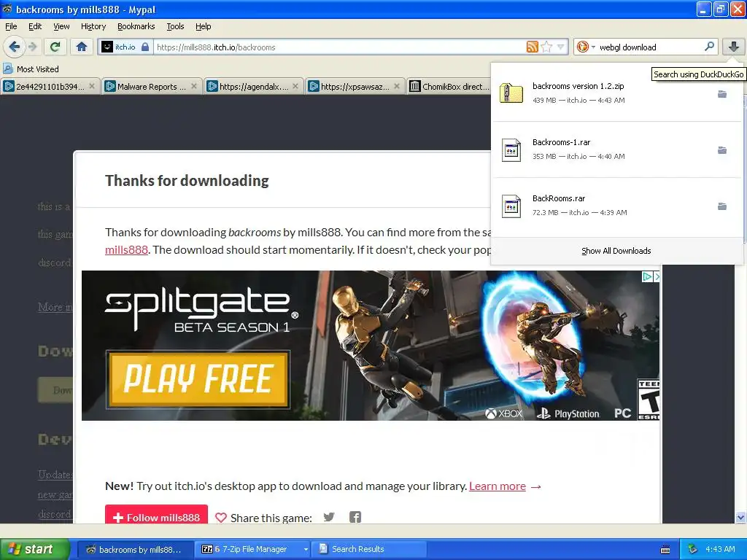Close the https://xpsawsaz tab
Image resolution: width=747 pixels, height=560 pixels.
tap(397, 86)
